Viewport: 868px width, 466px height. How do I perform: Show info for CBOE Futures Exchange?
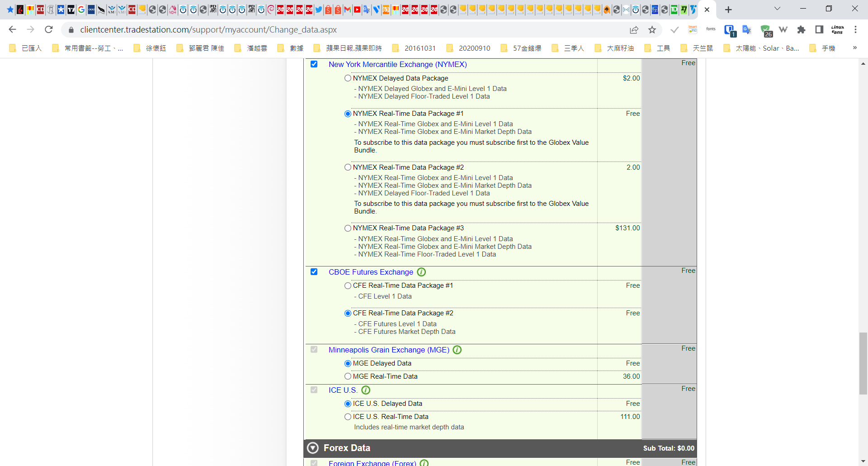(421, 272)
